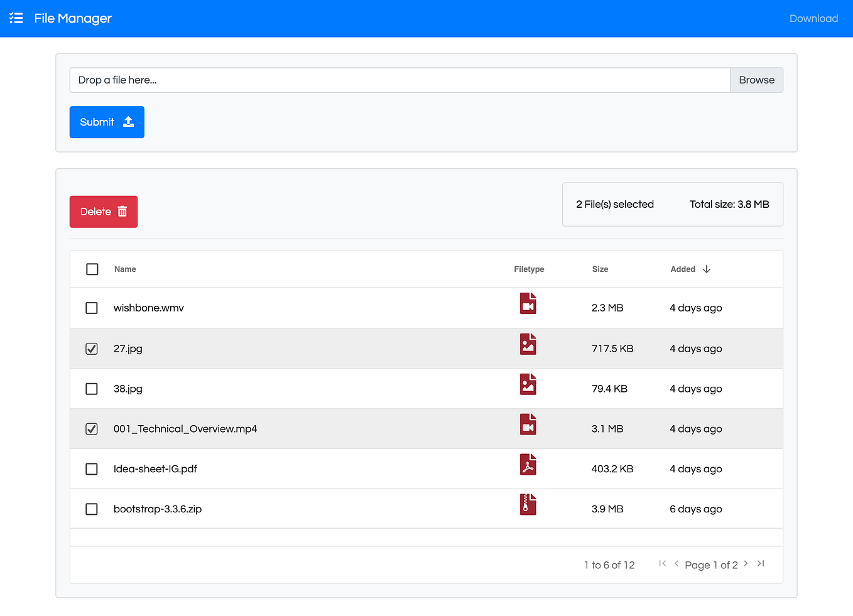Click the 'Page 1 of 2' indicator

pos(711,565)
